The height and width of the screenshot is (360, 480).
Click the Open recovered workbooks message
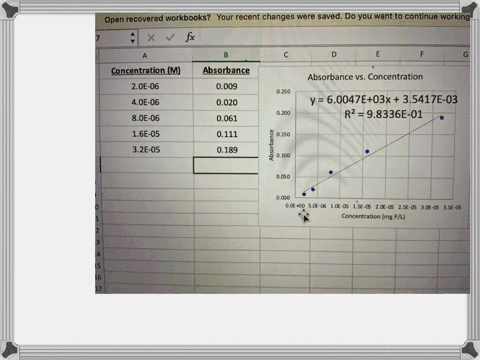(158, 19)
